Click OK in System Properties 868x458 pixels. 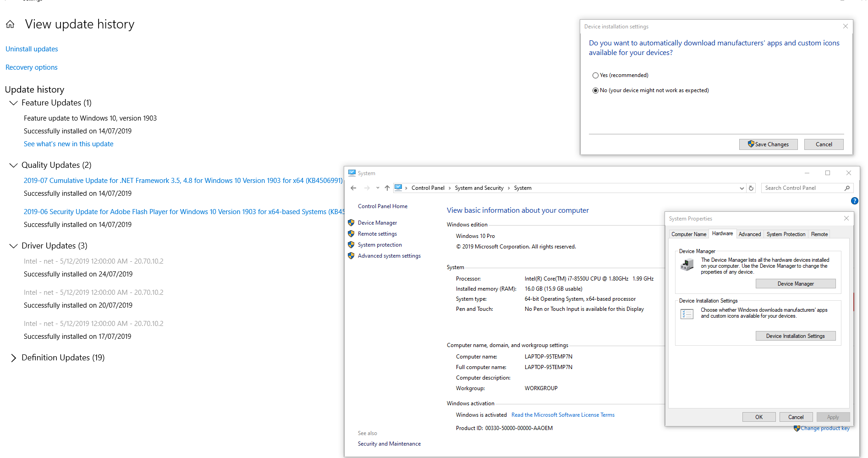click(759, 417)
